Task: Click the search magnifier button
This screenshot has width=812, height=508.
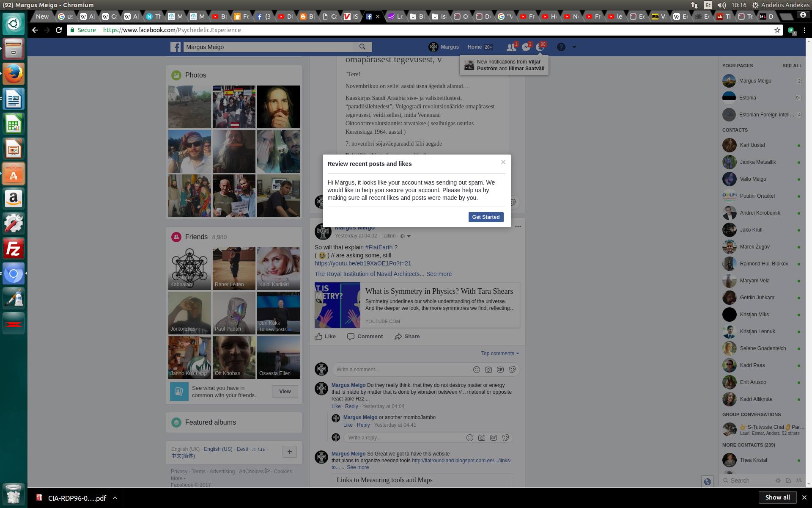Action: (x=362, y=47)
